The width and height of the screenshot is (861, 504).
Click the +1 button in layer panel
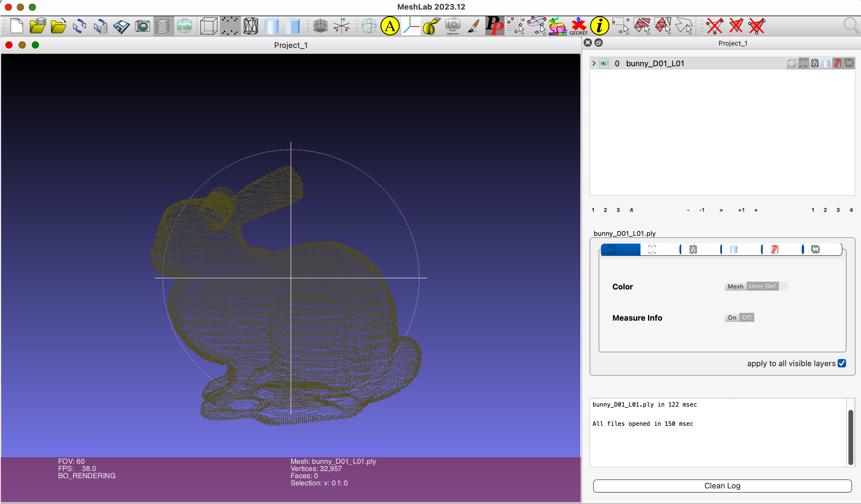pos(741,210)
